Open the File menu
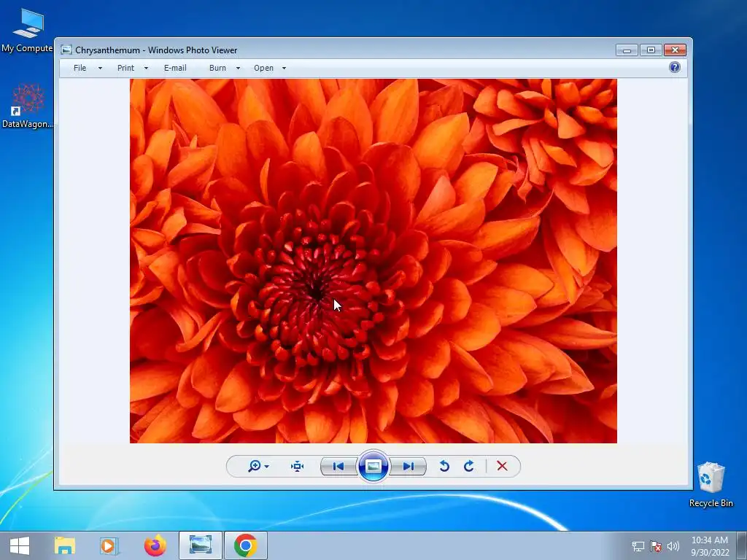The image size is (747, 560). (x=80, y=68)
